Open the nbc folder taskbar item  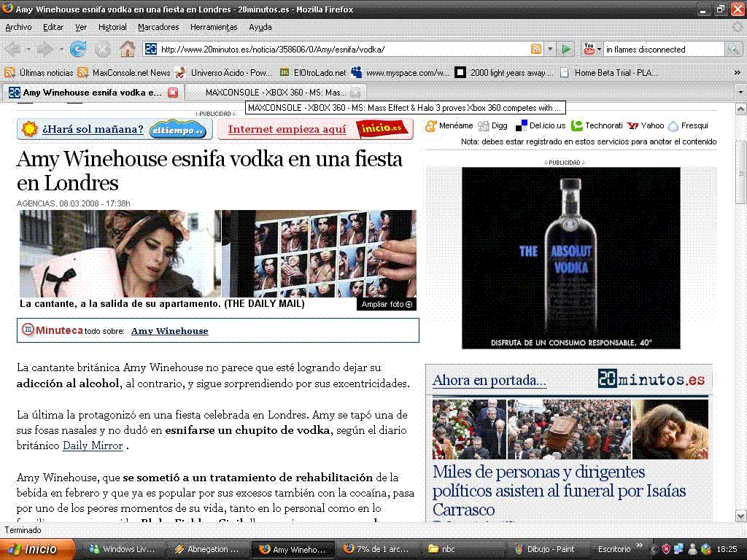click(x=460, y=549)
